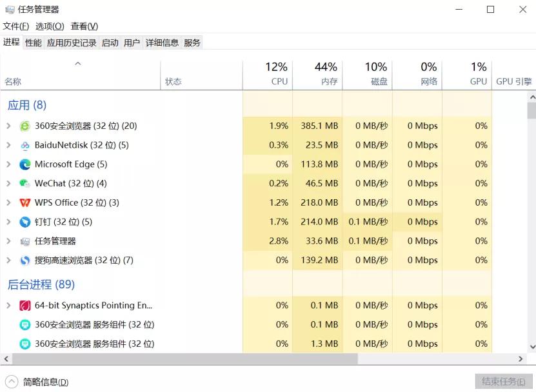Expand the WeChat process group

pos(8,183)
